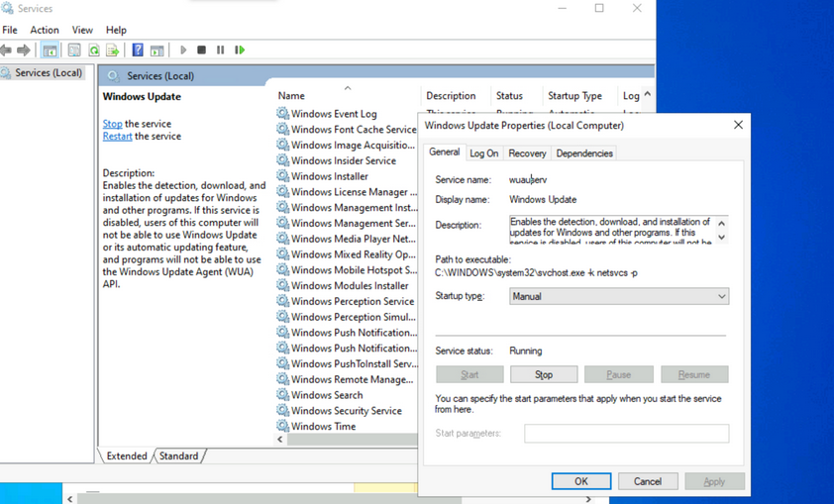Click the gear icon beside Windows Event Log

point(283,113)
